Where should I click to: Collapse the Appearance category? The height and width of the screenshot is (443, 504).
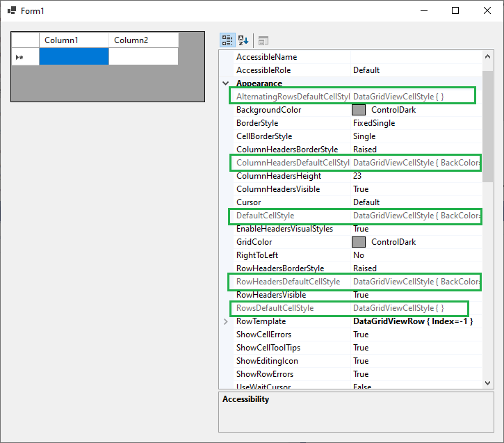(x=225, y=83)
